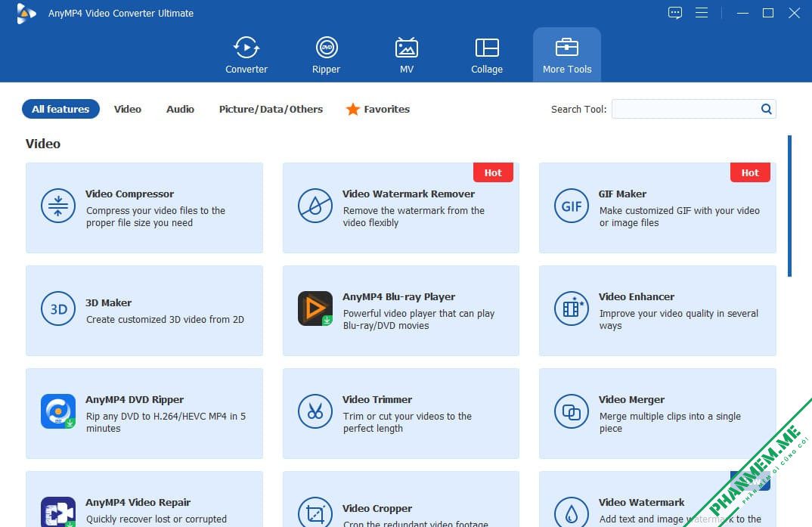Open AnyMP4 Blu-ray Player title
The image size is (812, 527).
(x=398, y=297)
